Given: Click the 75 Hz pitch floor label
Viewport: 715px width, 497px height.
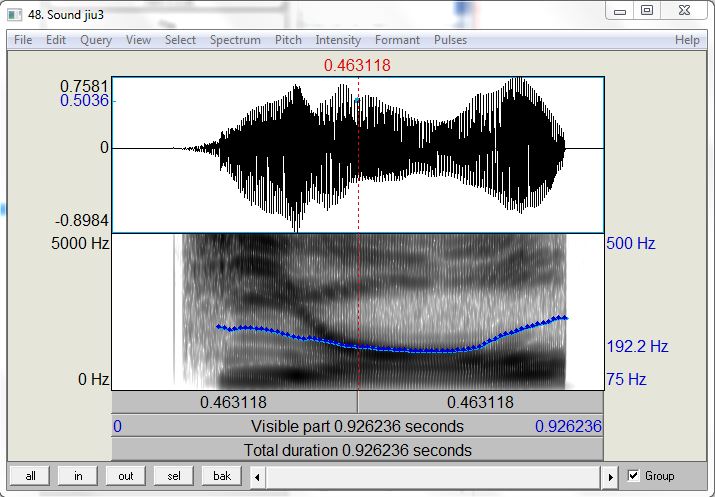Looking at the screenshot, I should pos(626,379).
